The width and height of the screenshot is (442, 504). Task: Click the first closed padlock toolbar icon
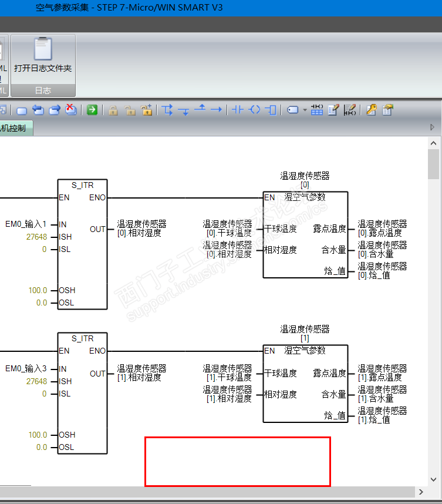(113, 110)
